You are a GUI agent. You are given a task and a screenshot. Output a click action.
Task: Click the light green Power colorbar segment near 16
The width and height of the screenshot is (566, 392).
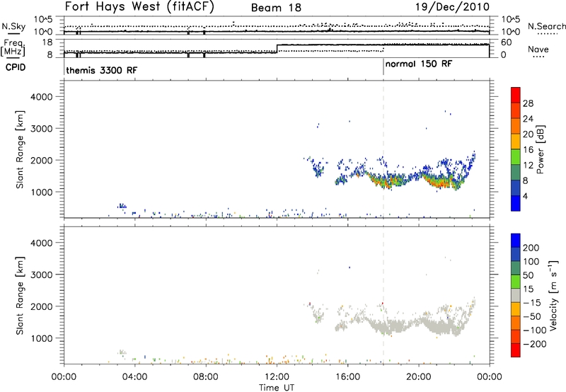(x=516, y=156)
